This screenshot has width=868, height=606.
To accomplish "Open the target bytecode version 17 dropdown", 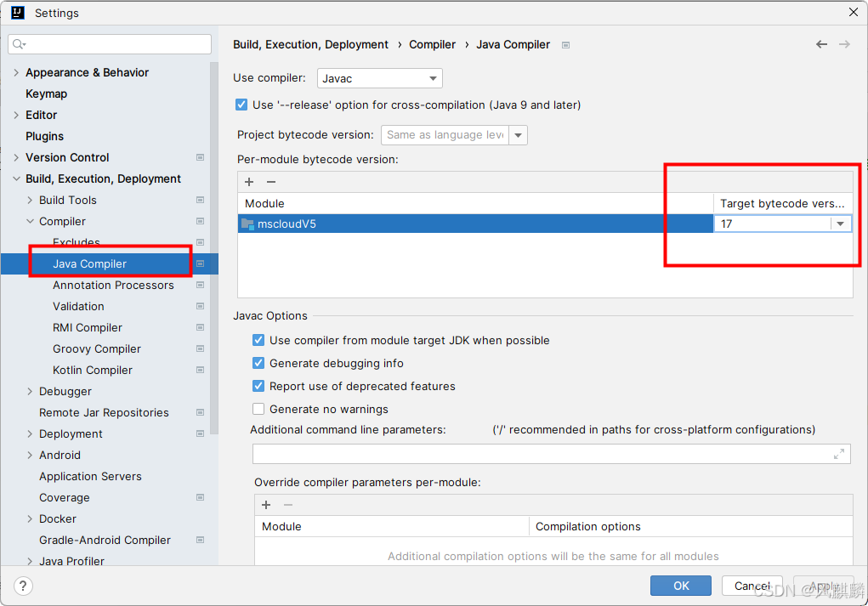I will tap(840, 224).
